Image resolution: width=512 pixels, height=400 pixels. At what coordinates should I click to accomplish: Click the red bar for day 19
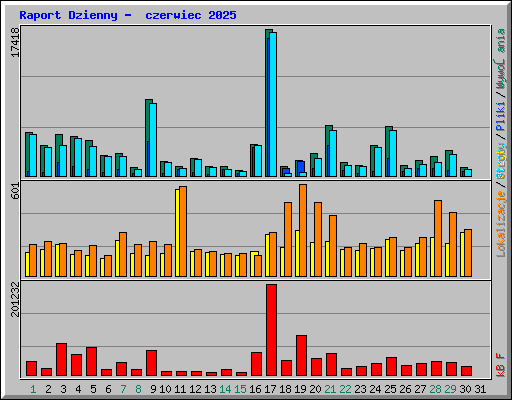pyautogui.click(x=301, y=356)
